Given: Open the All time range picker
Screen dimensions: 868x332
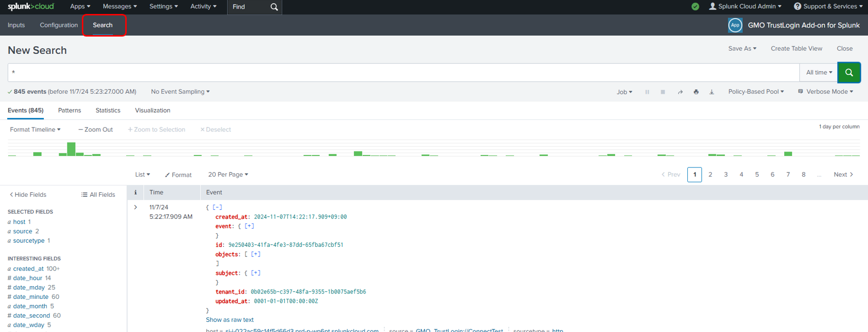Looking at the screenshot, I should [x=819, y=72].
